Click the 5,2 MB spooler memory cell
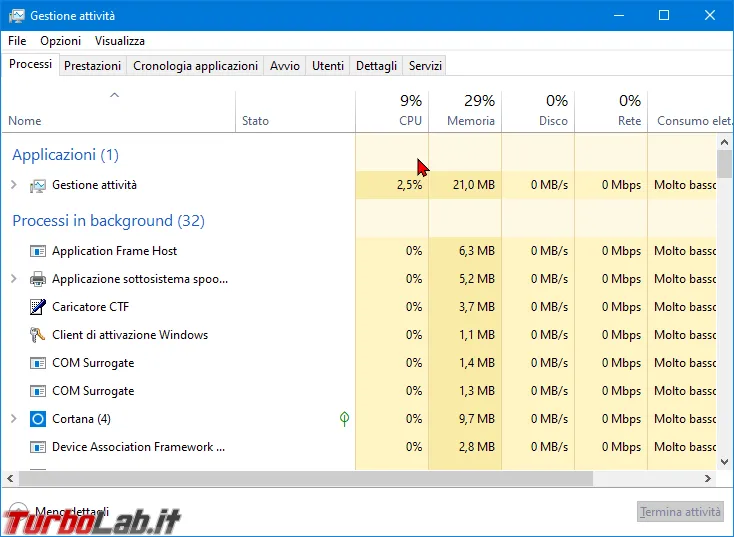Screen dimensions: 734x537 (465, 279)
